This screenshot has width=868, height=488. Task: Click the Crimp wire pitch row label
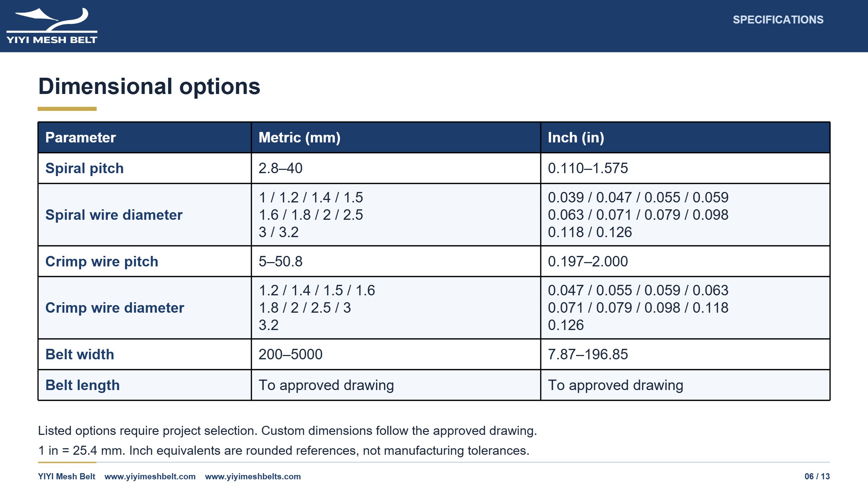point(102,261)
